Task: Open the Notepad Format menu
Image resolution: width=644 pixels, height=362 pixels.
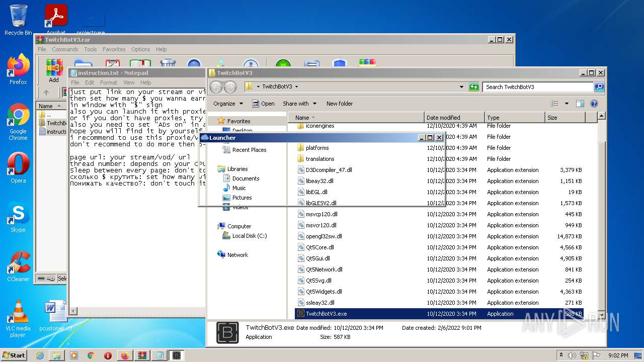Action: pos(108,82)
